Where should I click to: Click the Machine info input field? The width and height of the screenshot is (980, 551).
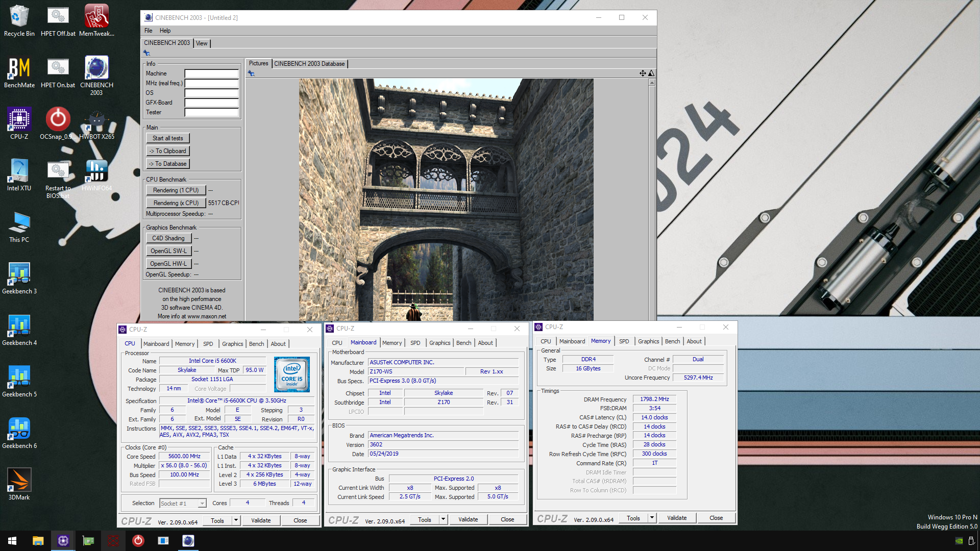tap(211, 73)
